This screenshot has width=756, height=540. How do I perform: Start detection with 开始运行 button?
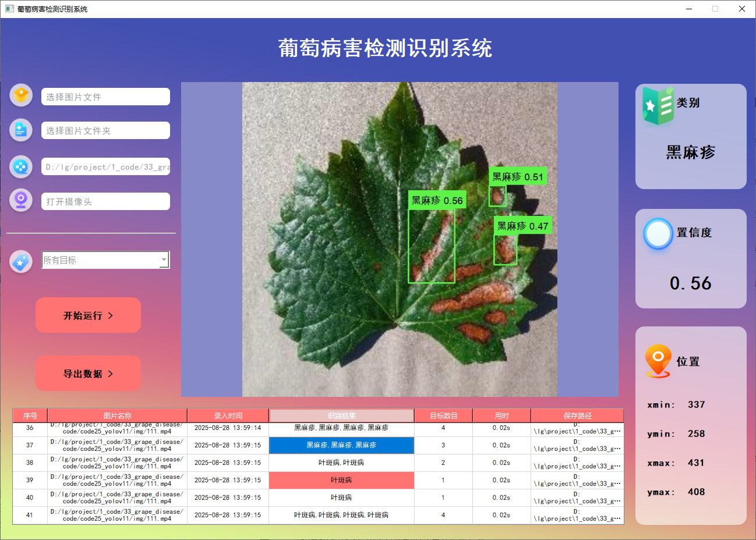pos(88,315)
